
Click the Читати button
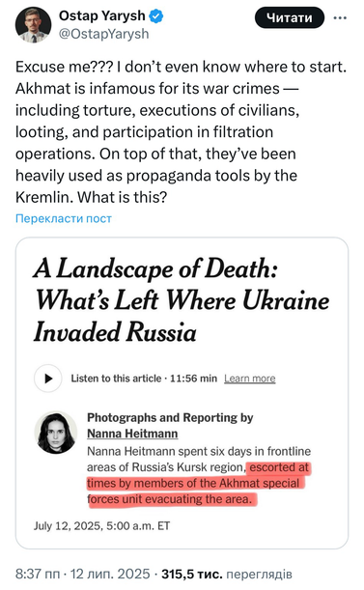tap(290, 17)
